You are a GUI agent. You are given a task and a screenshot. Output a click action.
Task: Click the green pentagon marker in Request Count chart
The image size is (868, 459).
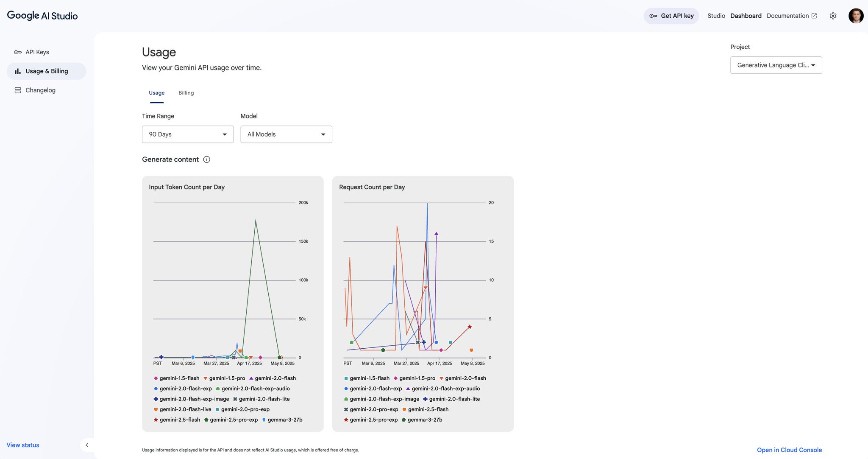[x=383, y=350]
